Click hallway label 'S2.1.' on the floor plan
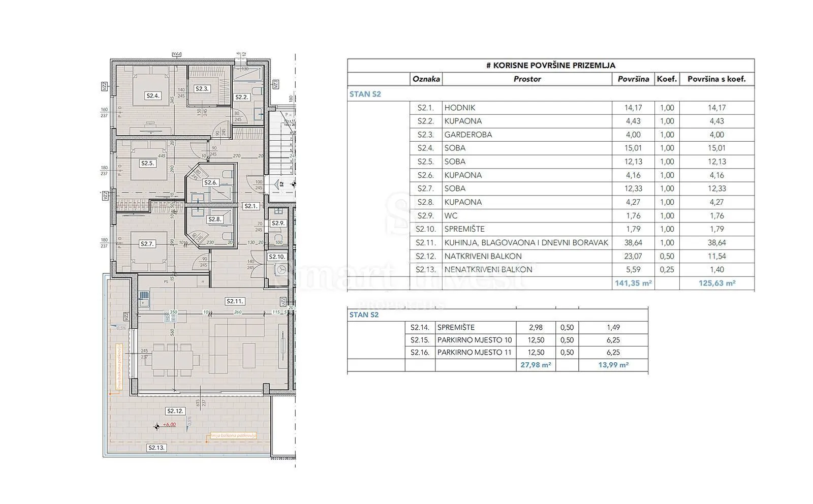813x504 pixels. click(251, 206)
